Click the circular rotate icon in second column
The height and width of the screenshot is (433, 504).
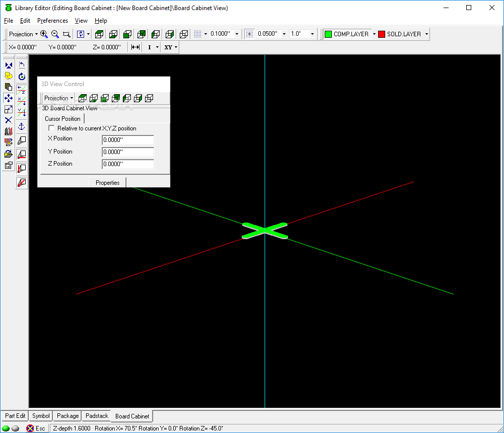point(22,77)
